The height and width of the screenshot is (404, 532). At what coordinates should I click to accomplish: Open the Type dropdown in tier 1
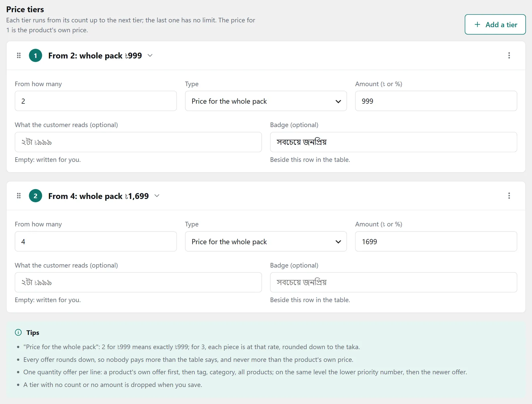pos(266,101)
